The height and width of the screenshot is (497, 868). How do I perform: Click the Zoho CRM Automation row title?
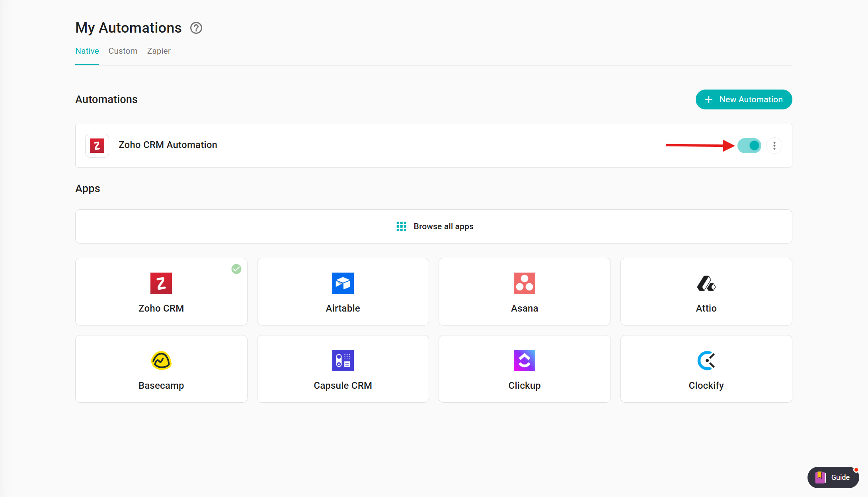point(168,145)
